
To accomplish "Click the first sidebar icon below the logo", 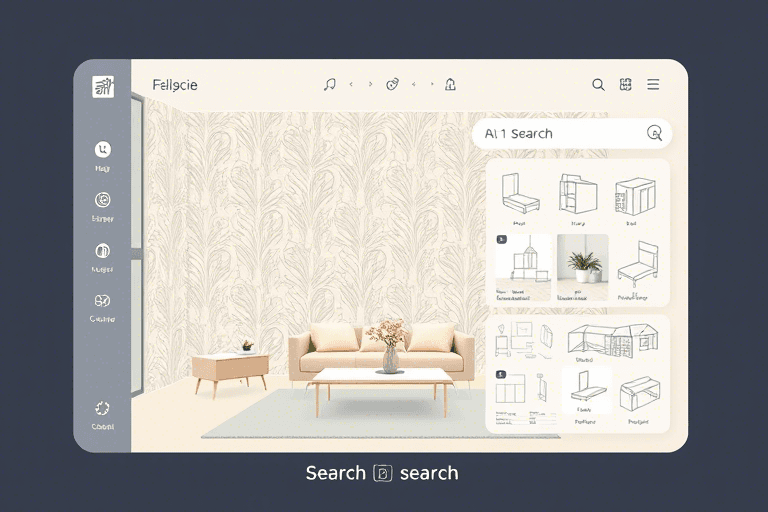I will pos(102,150).
